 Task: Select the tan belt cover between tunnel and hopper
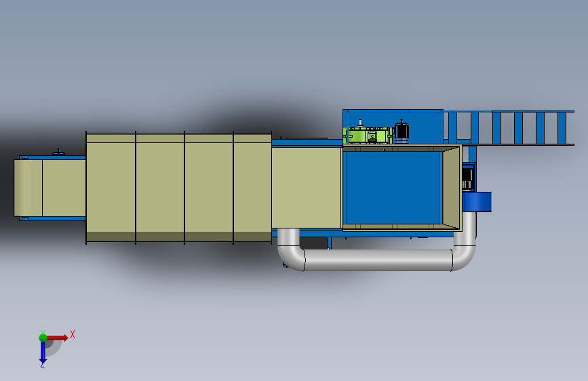pyautogui.click(x=307, y=188)
